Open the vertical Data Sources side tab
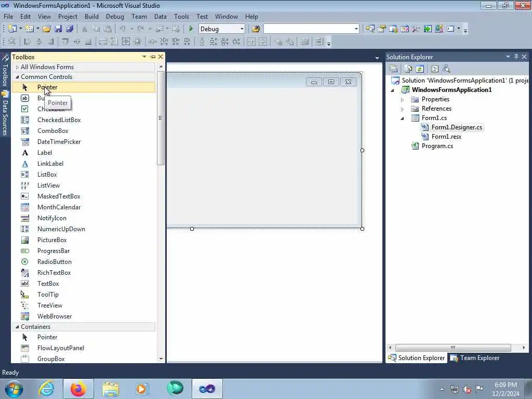The image size is (532, 399). click(x=5, y=113)
